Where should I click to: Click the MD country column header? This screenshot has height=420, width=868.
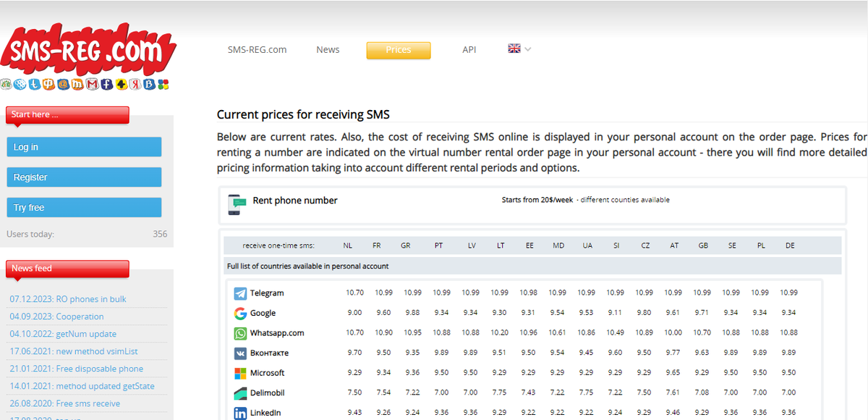pyautogui.click(x=558, y=245)
